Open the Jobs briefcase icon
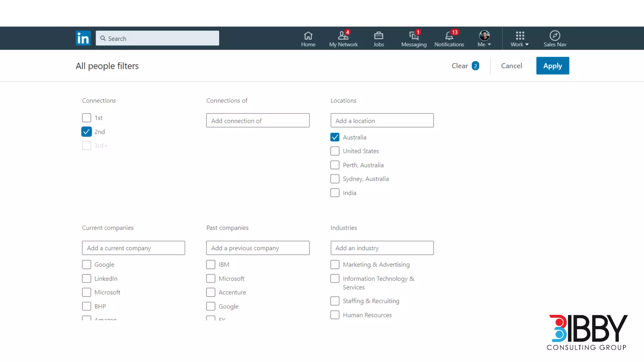This screenshot has height=362, width=644. coord(378,36)
